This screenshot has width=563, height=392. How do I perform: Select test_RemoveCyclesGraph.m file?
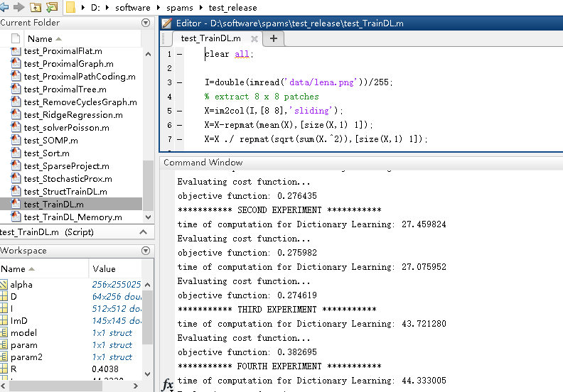80,102
